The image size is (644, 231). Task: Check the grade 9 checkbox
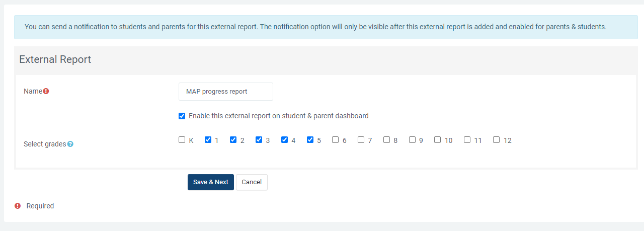click(412, 140)
